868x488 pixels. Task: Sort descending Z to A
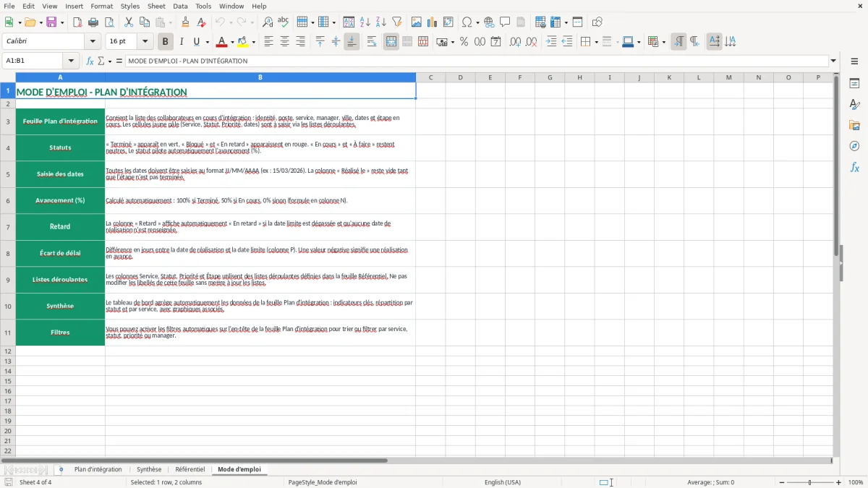tap(381, 22)
